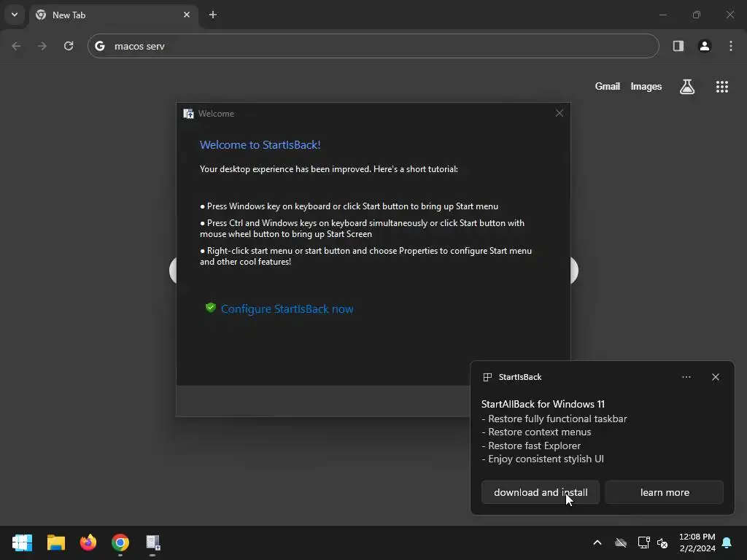
Task: Go back to the previous page
Action: coord(16,46)
